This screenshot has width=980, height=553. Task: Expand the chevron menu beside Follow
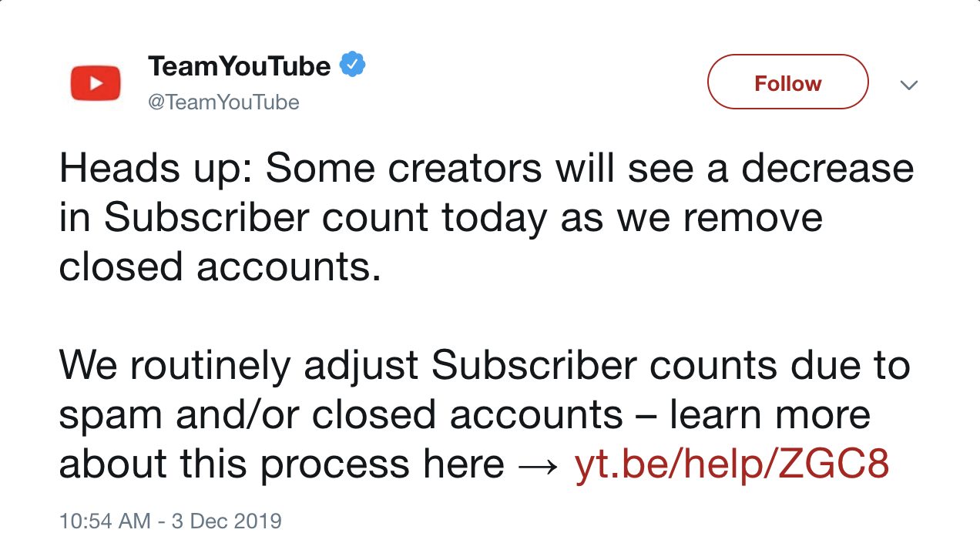(909, 85)
